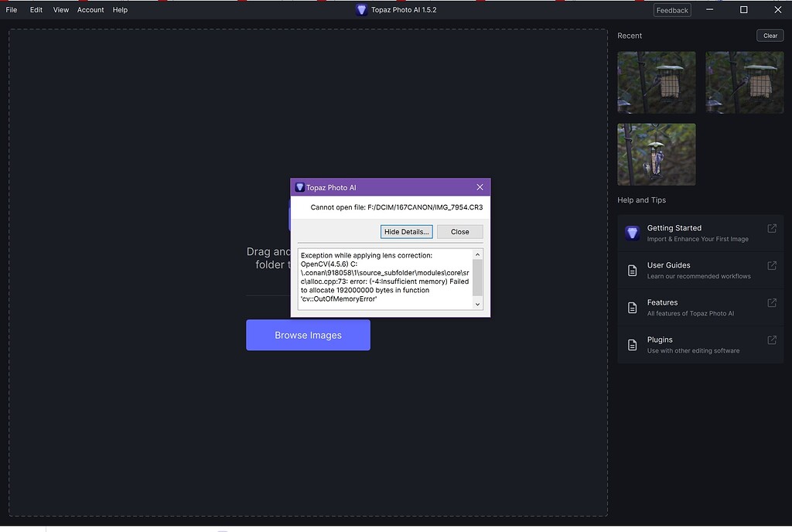The width and height of the screenshot is (792, 532).
Task: Click the Getting Started gem icon
Action: (x=633, y=234)
